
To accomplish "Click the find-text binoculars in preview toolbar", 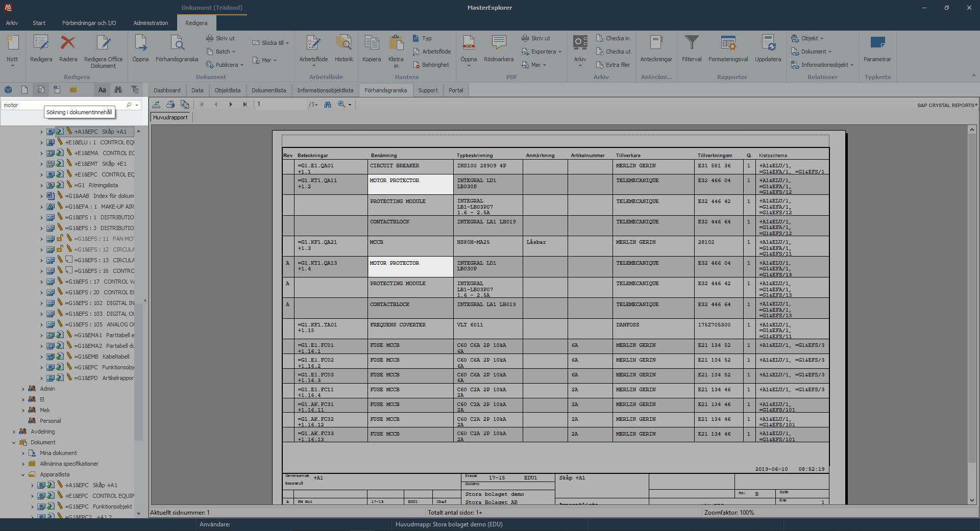I will [328, 105].
